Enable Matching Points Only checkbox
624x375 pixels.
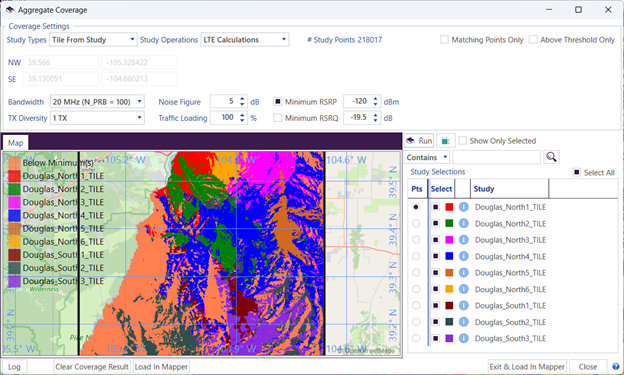point(444,40)
